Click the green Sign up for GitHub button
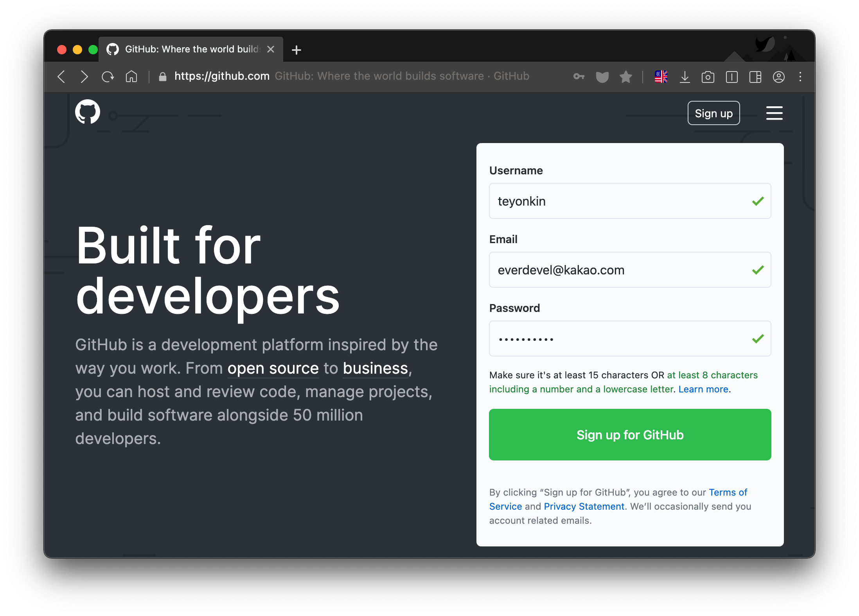The width and height of the screenshot is (859, 616). (630, 435)
